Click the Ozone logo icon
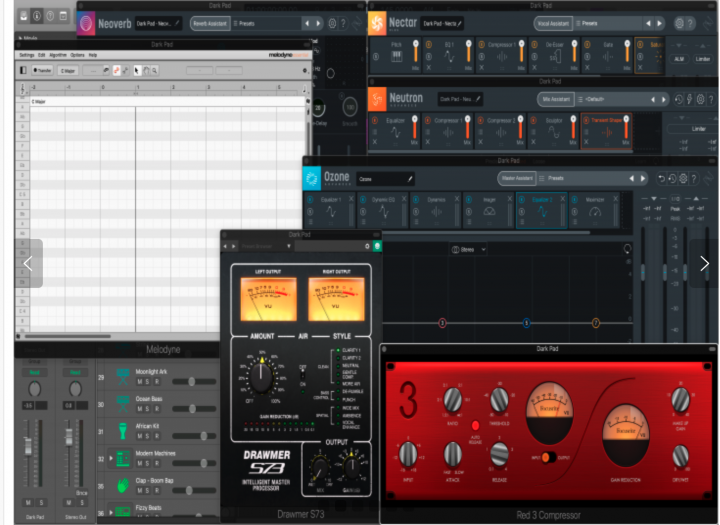The height and width of the screenshot is (525, 720). point(312,178)
